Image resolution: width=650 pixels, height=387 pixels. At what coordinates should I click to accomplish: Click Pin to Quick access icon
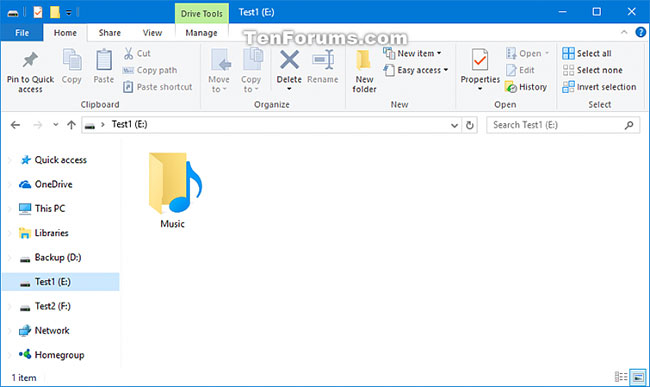[x=30, y=61]
